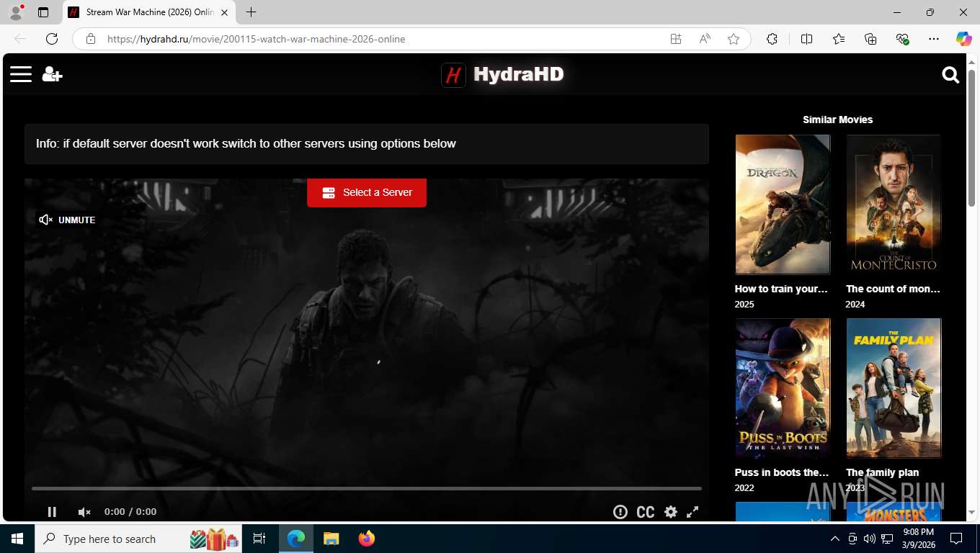Toggle closed captions CC button
Image resolution: width=980 pixels, height=553 pixels.
(646, 512)
